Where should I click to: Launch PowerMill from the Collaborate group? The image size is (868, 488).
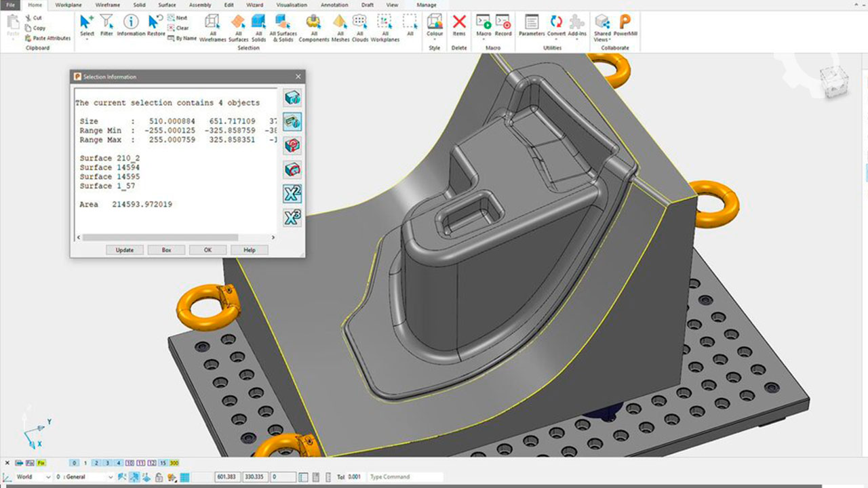[625, 22]
